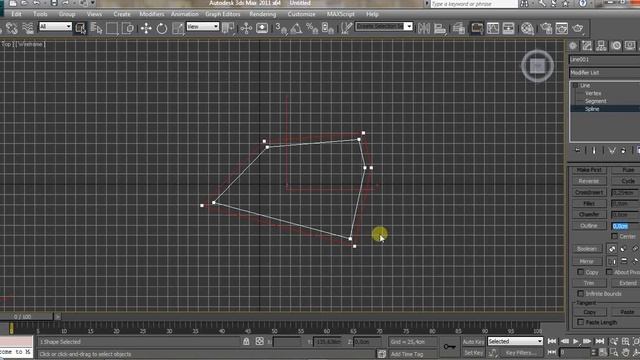Viewport: 640px width, 360px height.
Task: Open the Render Setup dialog
Action: coord(546,28)
